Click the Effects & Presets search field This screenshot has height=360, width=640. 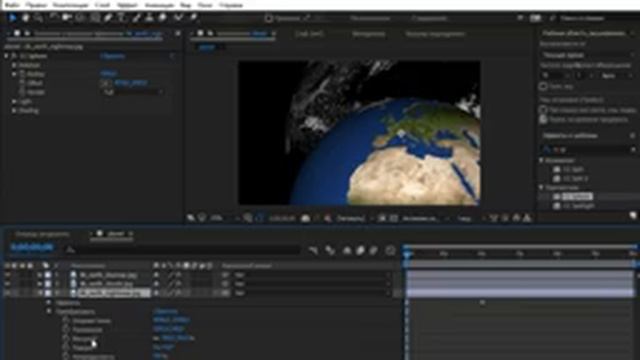588,150
